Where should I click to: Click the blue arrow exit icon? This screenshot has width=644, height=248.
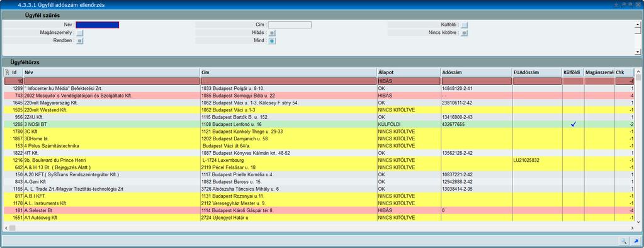click(636, 241)
